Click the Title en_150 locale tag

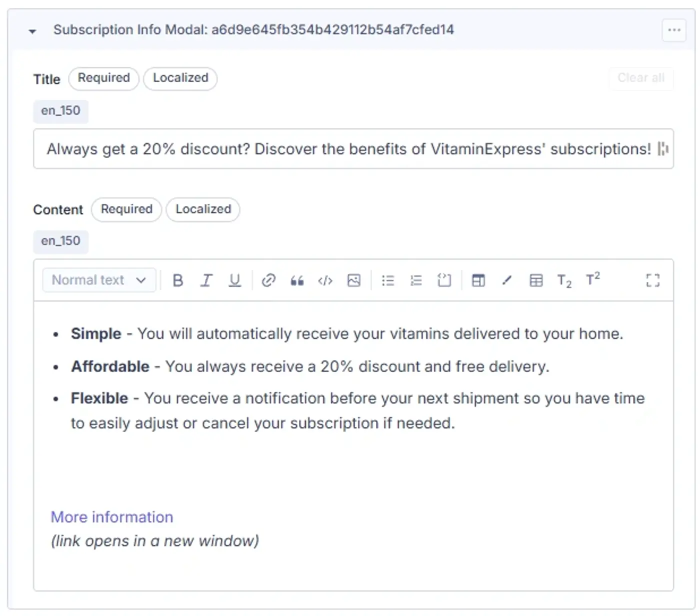click(60, 110)
